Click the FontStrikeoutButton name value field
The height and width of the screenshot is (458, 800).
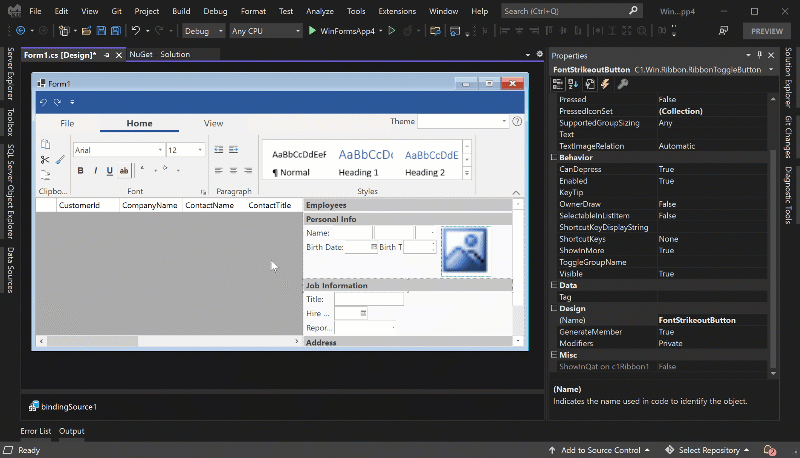[712, 320]
